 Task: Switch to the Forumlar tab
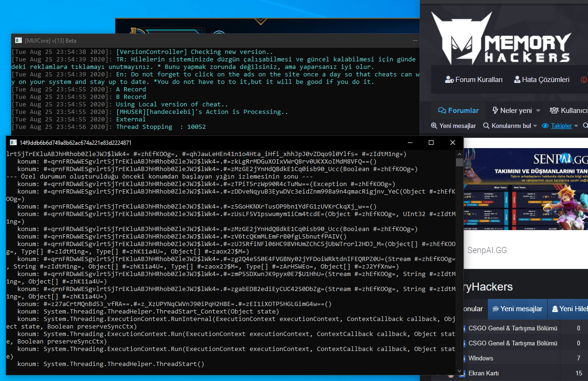[458, 111]
